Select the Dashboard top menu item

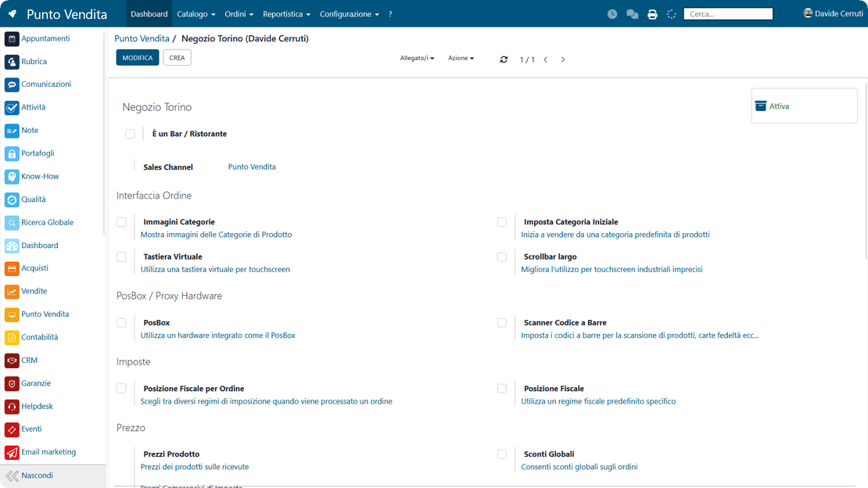(x=149, y=14)
